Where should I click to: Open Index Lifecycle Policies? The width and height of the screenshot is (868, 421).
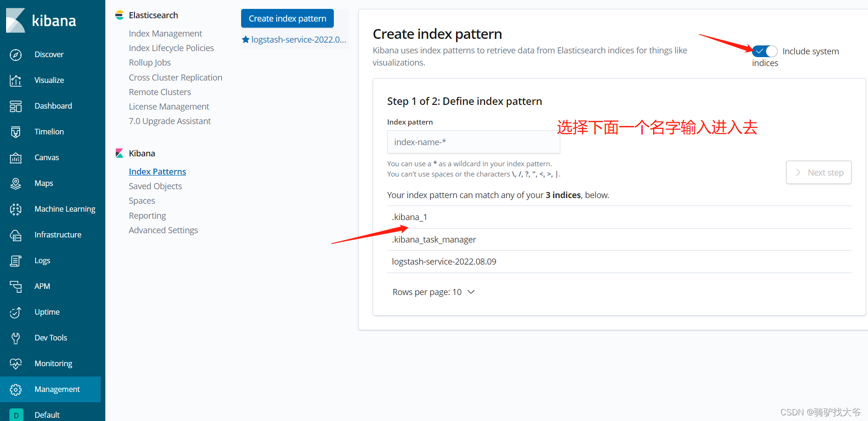click(171, 48)
